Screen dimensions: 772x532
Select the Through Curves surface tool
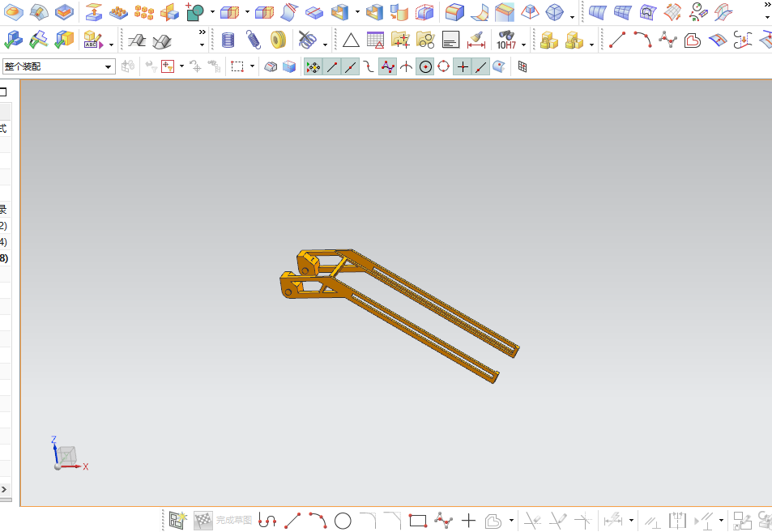pyautogui.click(x=597, y=12)
